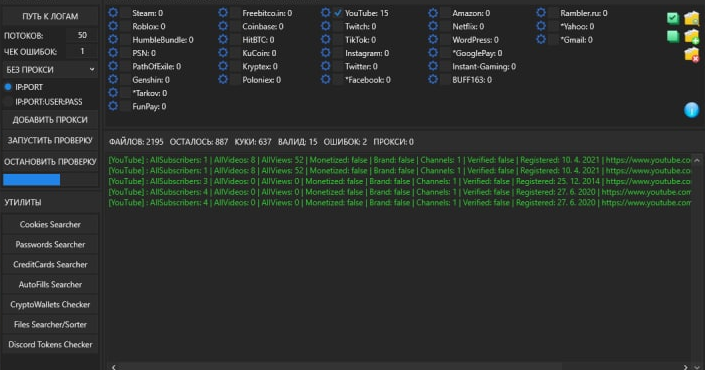This screenshot has height=370, width=705.
Task: Open settings gear for Kryptex
Action: coord(223,66)
